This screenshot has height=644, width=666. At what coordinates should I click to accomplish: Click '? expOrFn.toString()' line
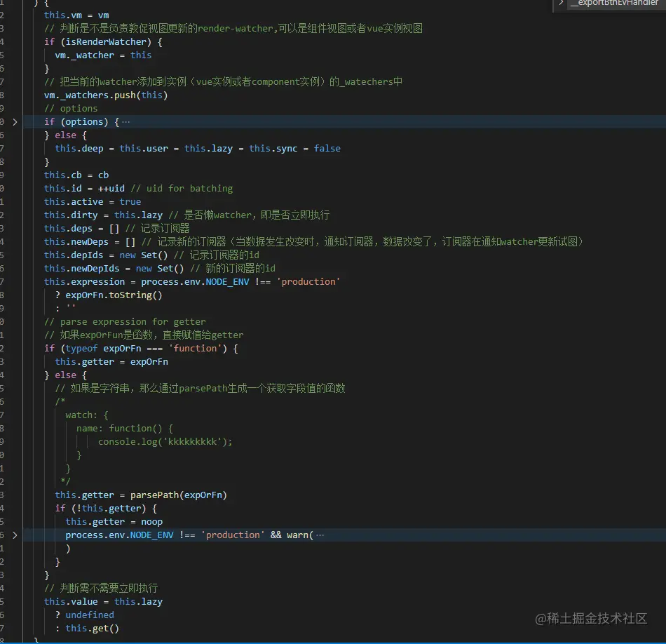tap(109, 295)
